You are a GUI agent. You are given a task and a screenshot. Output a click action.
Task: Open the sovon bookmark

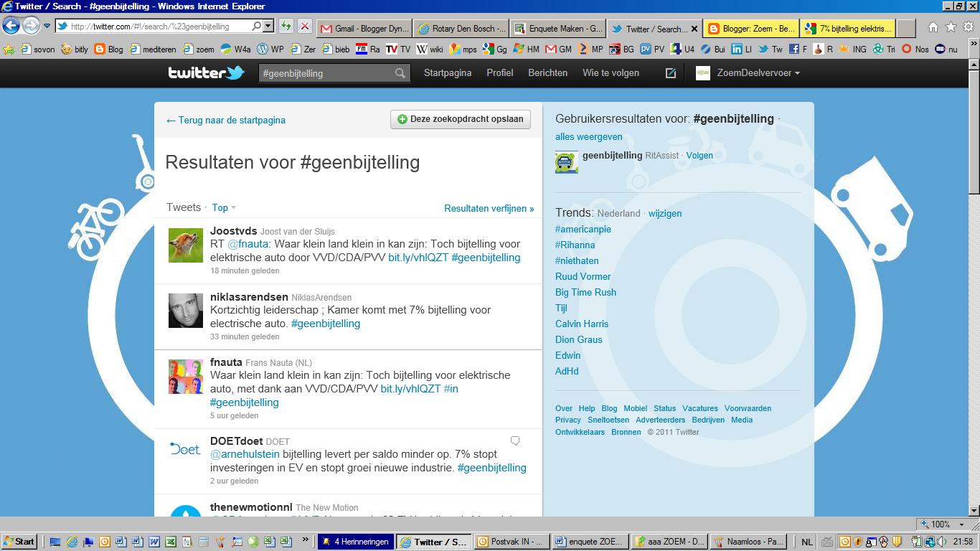coord(38,50)
